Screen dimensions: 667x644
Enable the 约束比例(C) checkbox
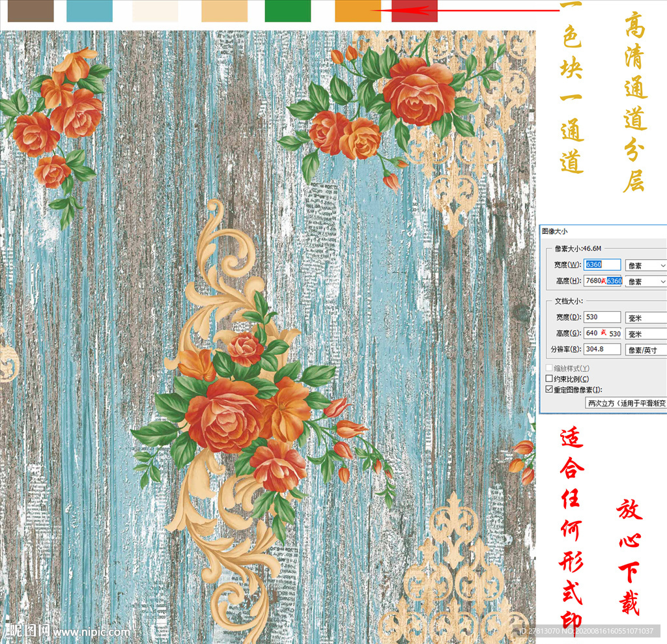pos(549,378)
